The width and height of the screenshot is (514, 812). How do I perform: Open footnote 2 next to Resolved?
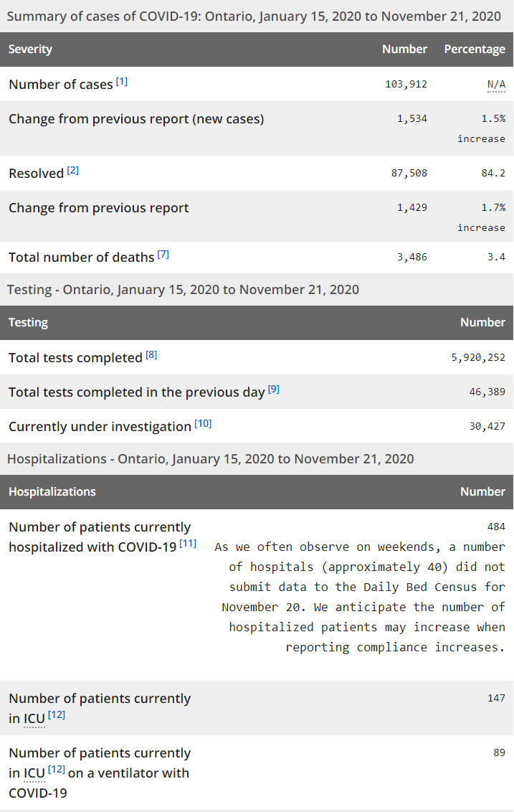coord(73,171)
